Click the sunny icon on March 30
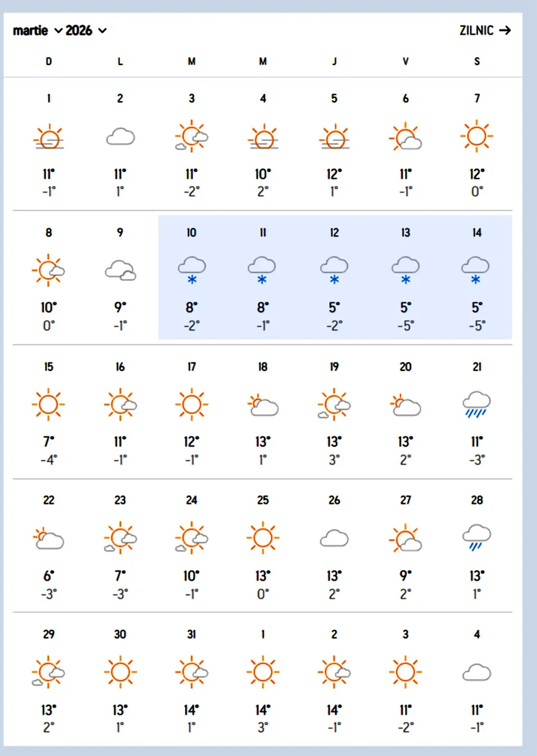The width and height of the screenshot is (537, 756). 120,673
